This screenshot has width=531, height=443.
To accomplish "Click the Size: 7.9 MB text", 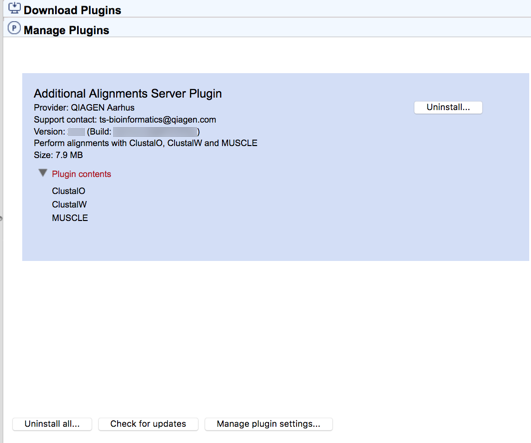I will [x=58, y=155].
